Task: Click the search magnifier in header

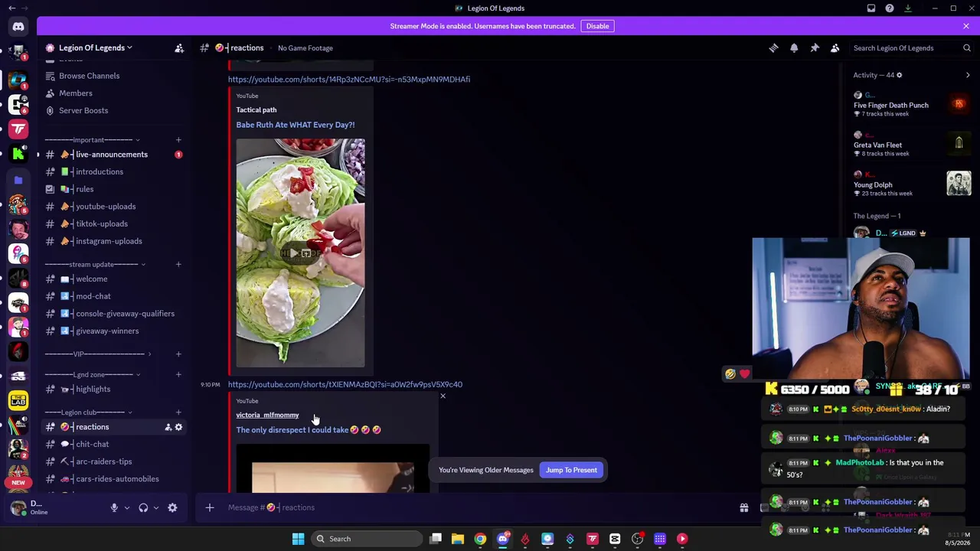Action: (x=967, y=48)
